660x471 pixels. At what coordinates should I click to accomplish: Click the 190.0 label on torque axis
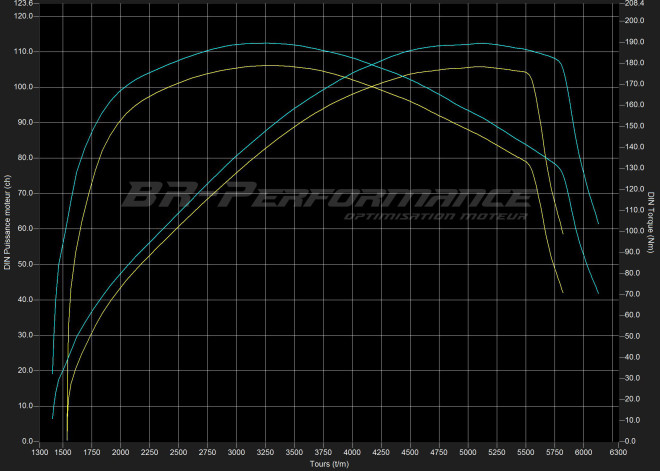(x=633, y=43)
